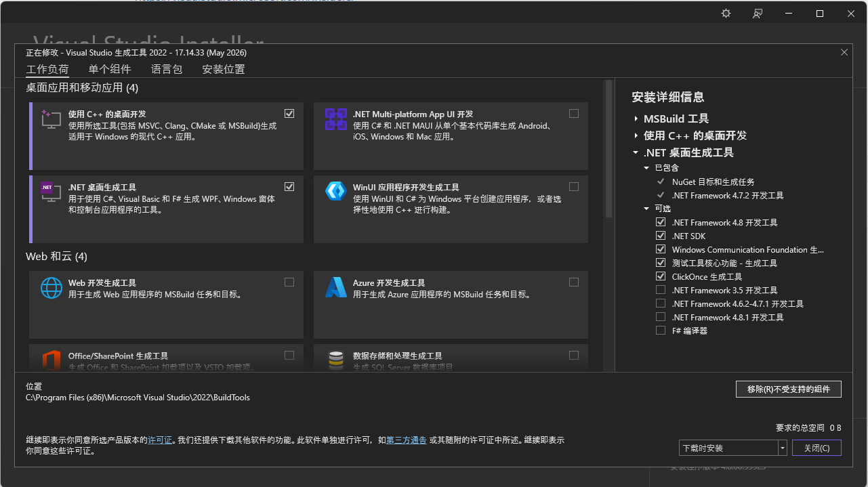This screenshot has width=868, height=487.
Task: Click 移除(R)不受支持的组件 button
Action: (789, 389)
